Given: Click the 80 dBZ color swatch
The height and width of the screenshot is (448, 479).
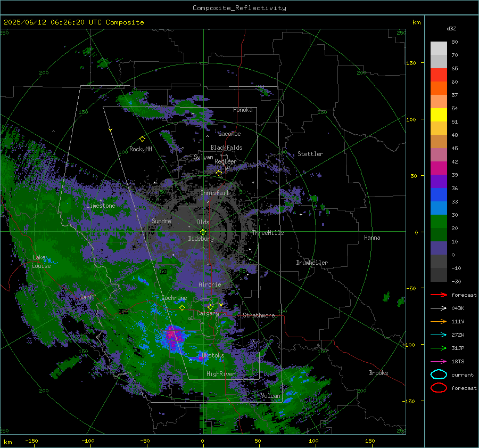Looking at the screenshot, I should (439, 48).
